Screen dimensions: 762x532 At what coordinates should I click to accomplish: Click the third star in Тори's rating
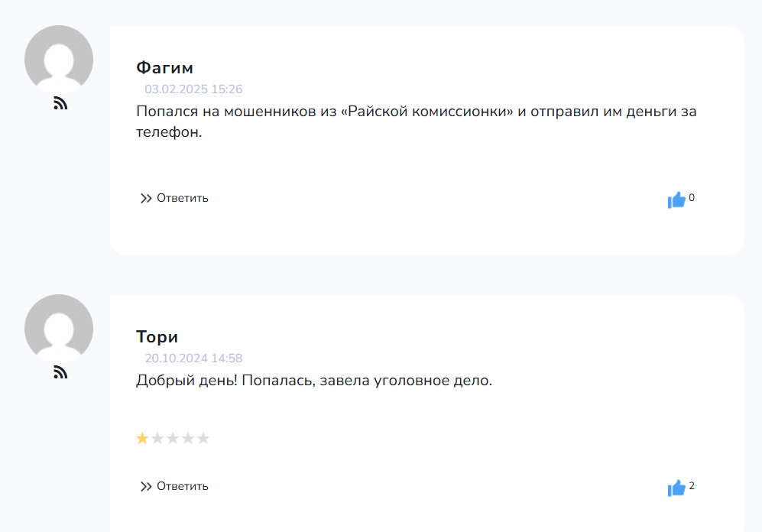pos(173,439)
